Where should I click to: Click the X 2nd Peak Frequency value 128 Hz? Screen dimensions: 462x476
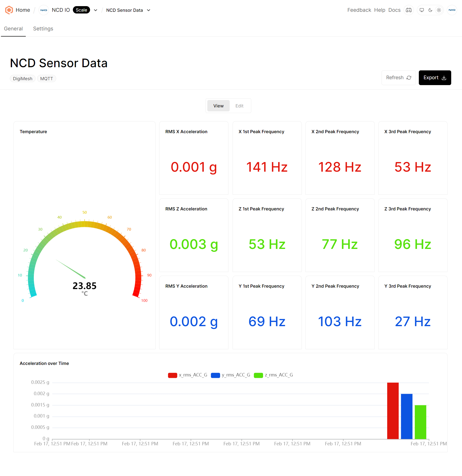click(340, 167)
